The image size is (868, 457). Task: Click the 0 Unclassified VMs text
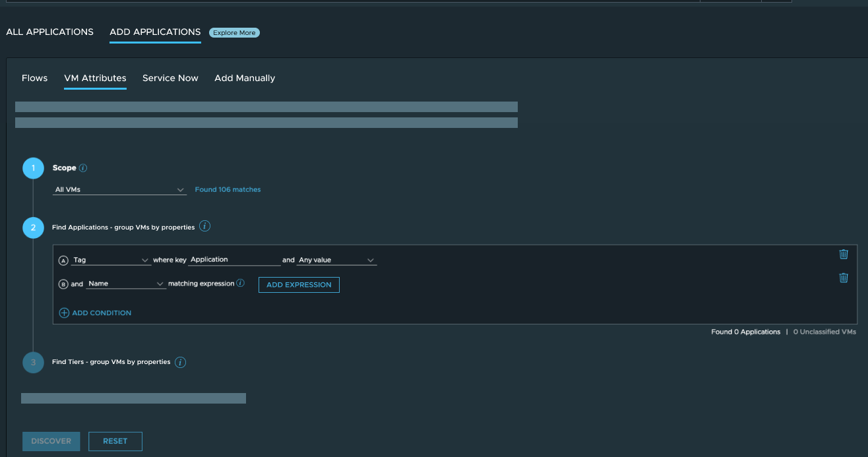pos(824,332)
